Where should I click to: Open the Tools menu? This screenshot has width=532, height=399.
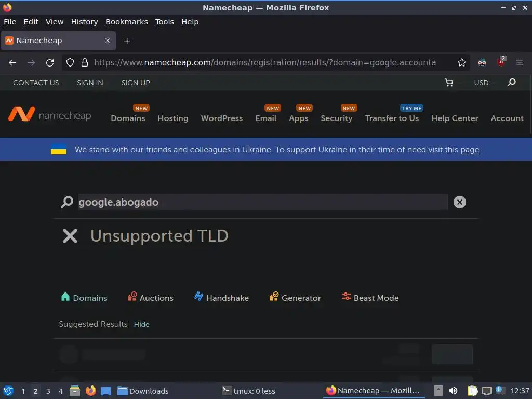[165, 22]
